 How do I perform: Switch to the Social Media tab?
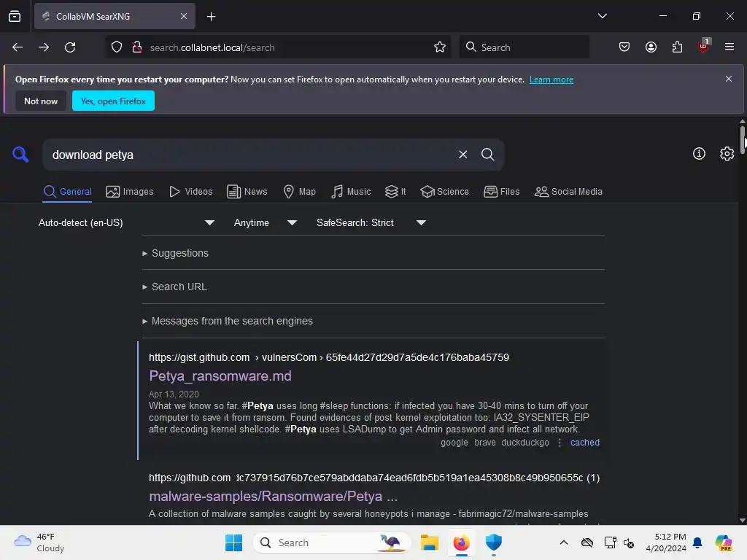[x=568, y=192]
